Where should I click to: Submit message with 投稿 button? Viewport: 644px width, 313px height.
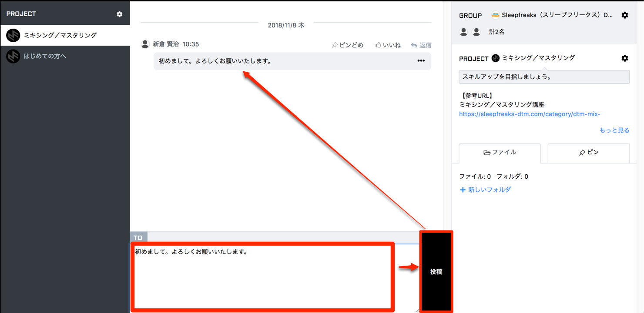[436, 272]
